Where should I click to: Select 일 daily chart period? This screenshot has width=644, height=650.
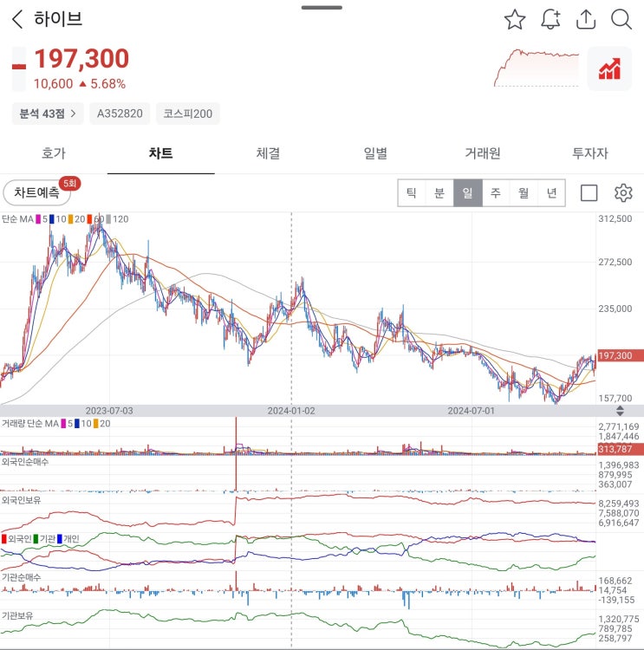tap(468, 192)
